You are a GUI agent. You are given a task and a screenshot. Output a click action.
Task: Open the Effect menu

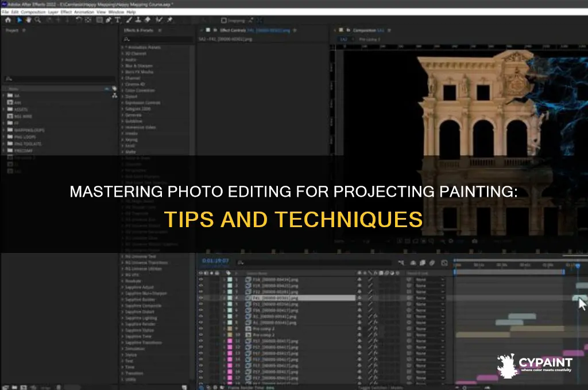tap(66, 12)
